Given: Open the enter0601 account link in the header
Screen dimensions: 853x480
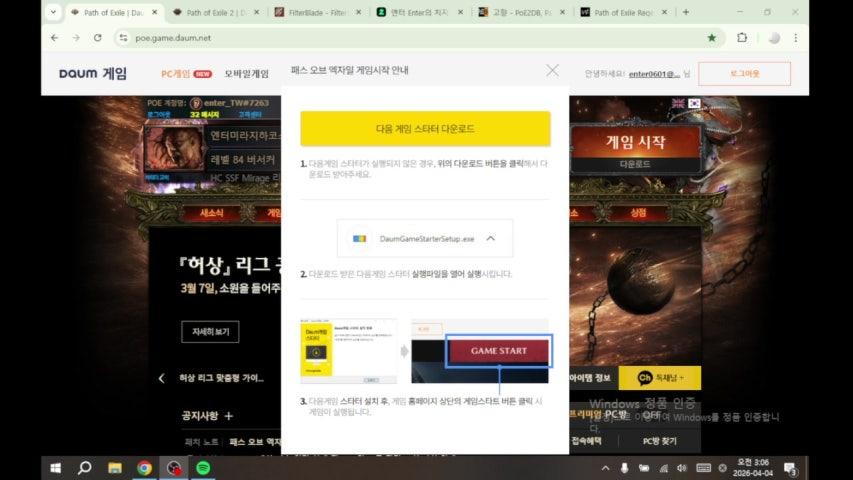Looking at the screenshot, I should [654, 74].
